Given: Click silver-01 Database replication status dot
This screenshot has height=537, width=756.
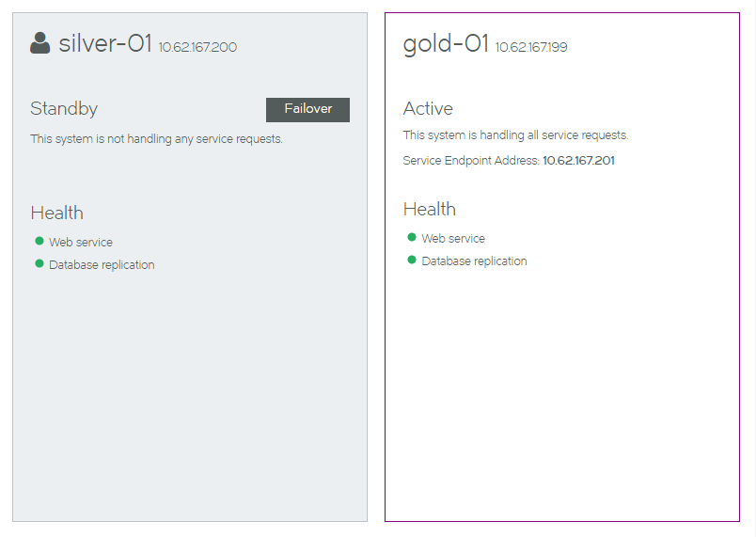Looking at the screenshot, I should tap(39, 263).
